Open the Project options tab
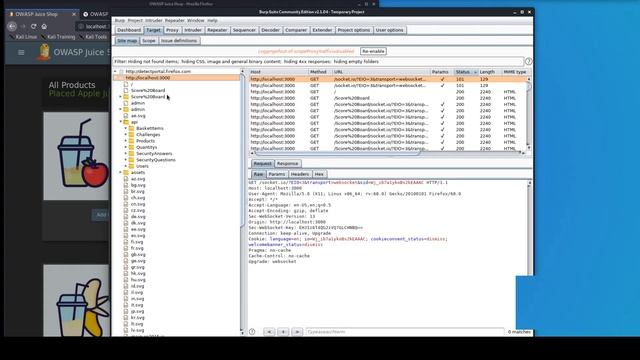The width and height of the screenshot is (640, 360). coord(353,30)
